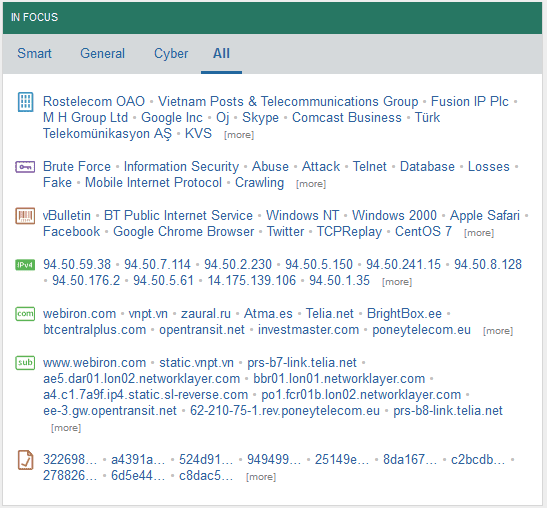
Task: Switch to the Cyber tab
Action: tap(171, 54)
